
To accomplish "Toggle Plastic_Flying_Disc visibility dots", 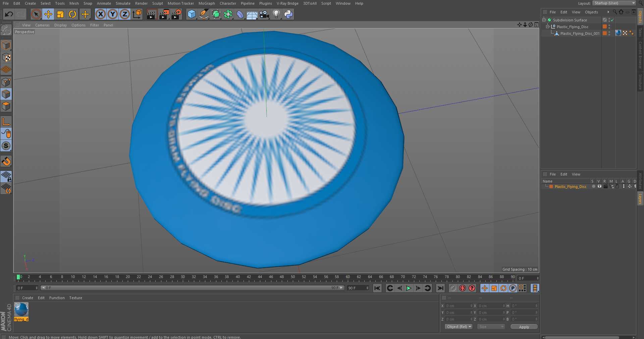I will click(x=609, y=27).
